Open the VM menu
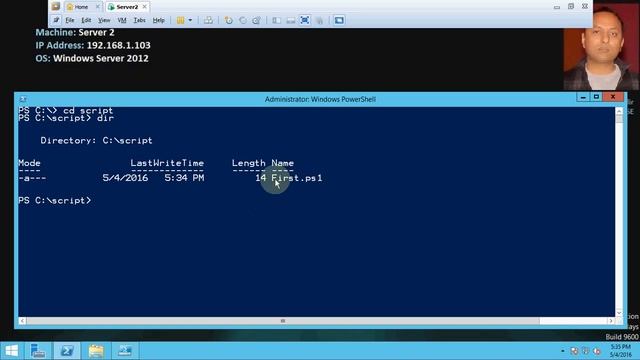Screen dimensions: 640x360 point(122,20)
